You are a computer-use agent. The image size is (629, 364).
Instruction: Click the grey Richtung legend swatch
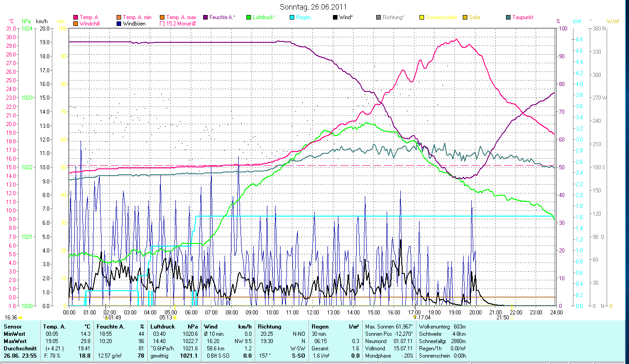(378, 17)
